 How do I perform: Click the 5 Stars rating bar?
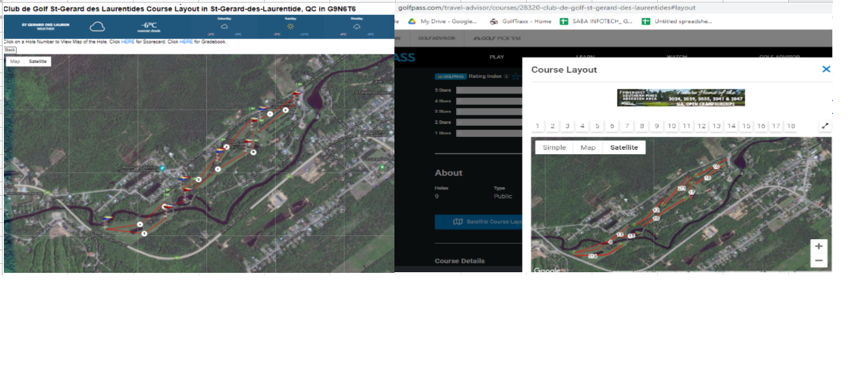[x=489, y=90]
